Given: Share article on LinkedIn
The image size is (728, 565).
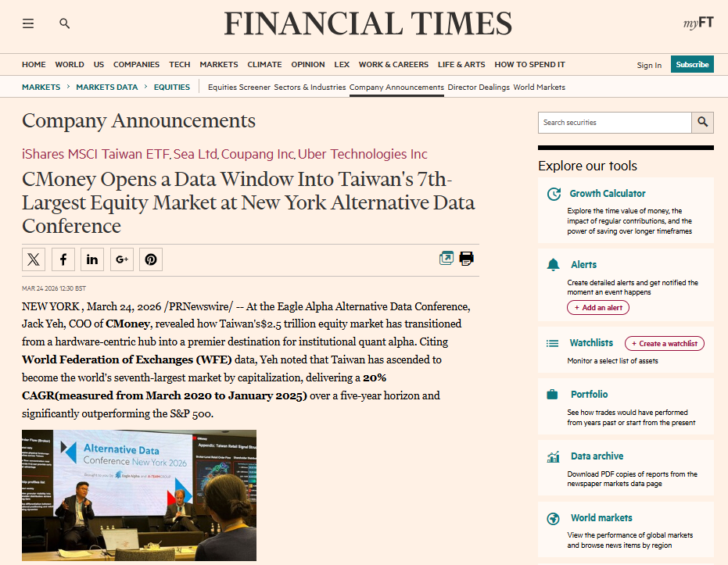Looking at the screenshot, I should tap(92, 259).
